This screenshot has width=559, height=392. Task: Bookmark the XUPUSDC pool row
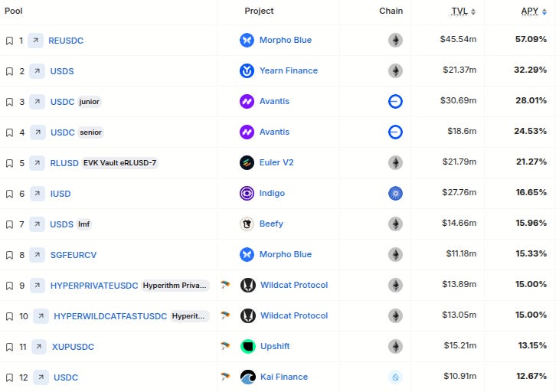[x=10, y=347]
